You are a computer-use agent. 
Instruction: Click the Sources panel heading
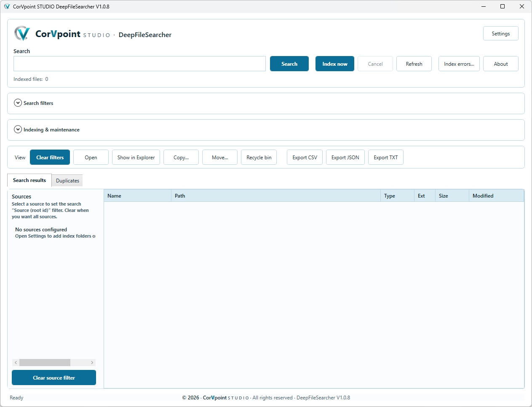coord(21,196)
